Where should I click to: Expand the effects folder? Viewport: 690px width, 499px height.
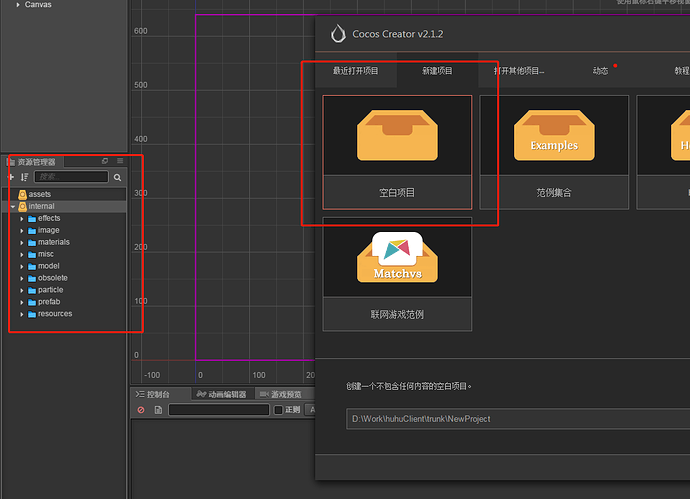[x=22, y=219]
